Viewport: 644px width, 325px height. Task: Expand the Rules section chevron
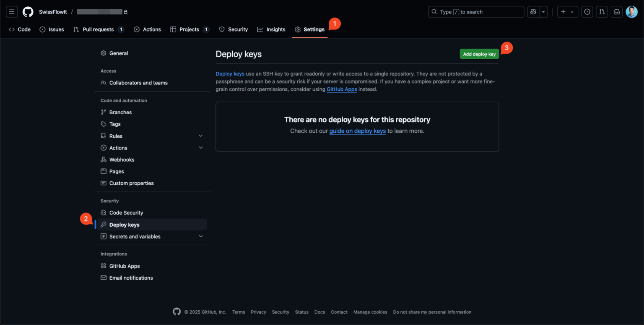pyautogui.click(x=201, y=136)
